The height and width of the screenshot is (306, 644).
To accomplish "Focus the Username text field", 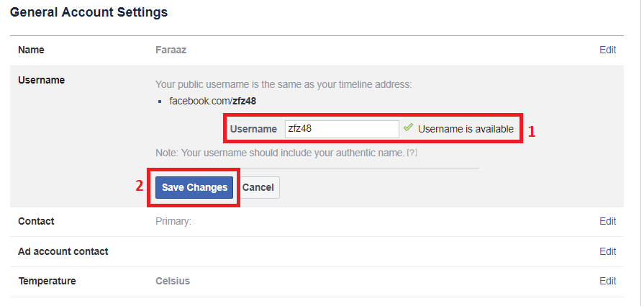I will (x=342, y=129).
